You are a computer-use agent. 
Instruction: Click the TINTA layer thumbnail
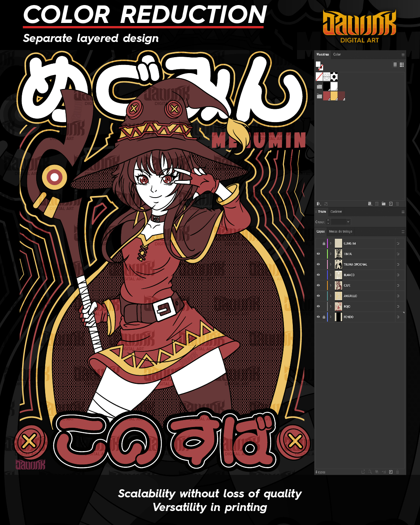pyautogui.click(x=338, y=254)
